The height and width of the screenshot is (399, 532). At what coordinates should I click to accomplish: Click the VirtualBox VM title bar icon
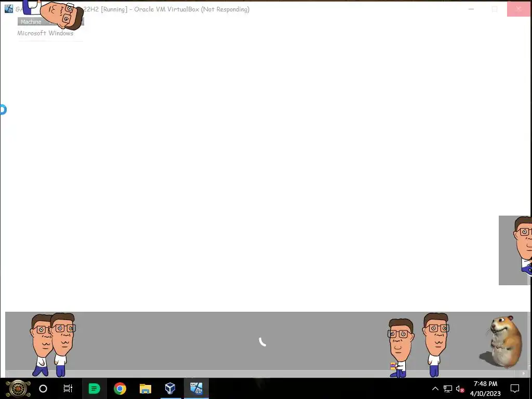click(x=8, y=9)
